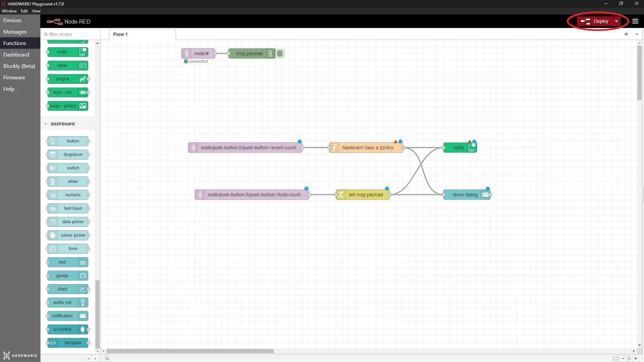Collapse all palette categories
644x362 pixels.
(x=89, y=359)
